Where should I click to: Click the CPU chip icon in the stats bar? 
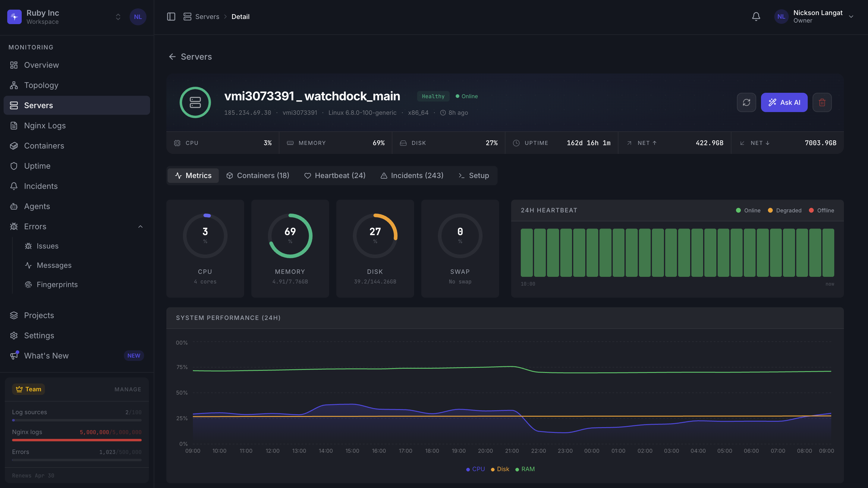177,143
